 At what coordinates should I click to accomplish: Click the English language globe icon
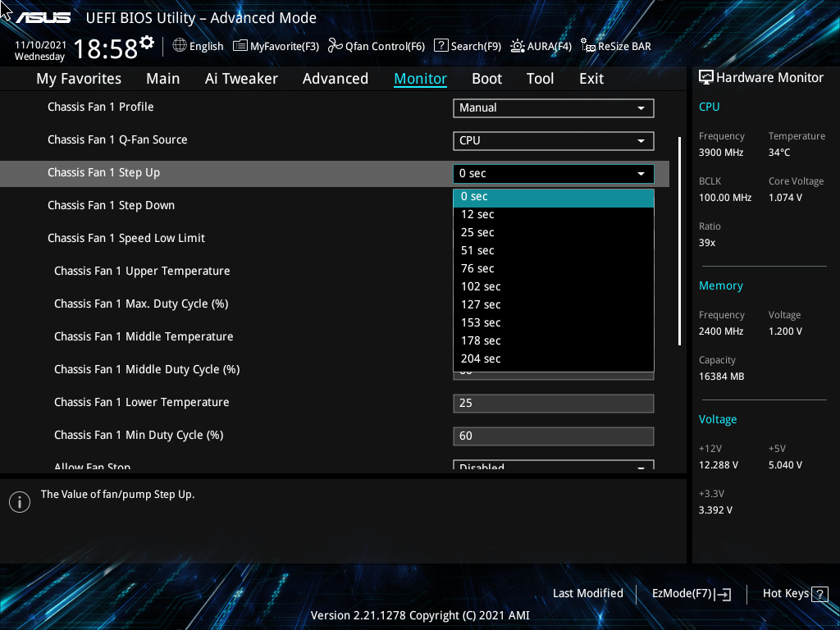180,46
